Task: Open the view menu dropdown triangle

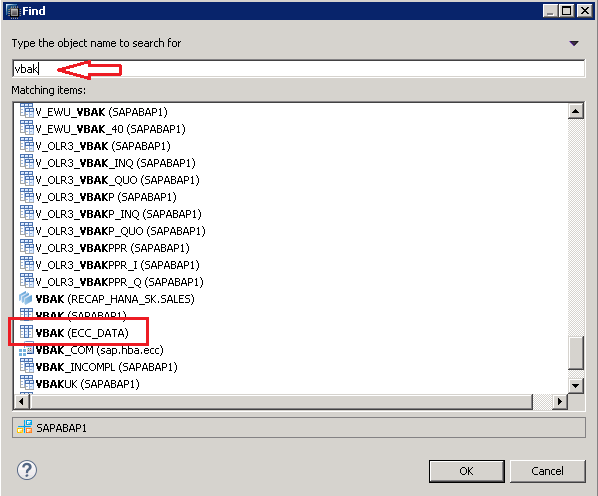Action: (574, 43)
